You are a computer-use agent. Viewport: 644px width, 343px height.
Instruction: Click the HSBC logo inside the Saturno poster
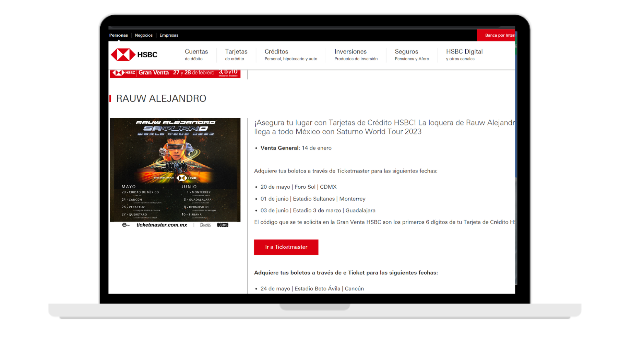tap(182, 178)
